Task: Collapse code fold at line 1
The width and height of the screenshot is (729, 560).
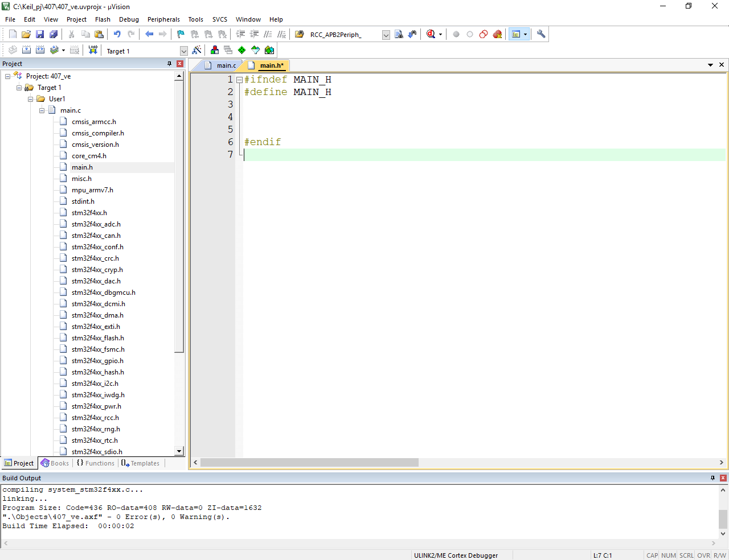Action: [x=240, y=80]
